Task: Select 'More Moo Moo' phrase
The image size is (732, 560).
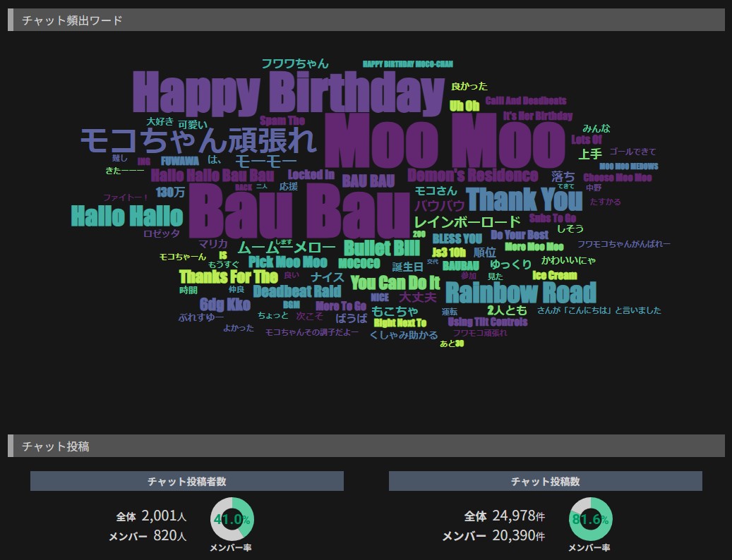Action: [x=534, y=247]
